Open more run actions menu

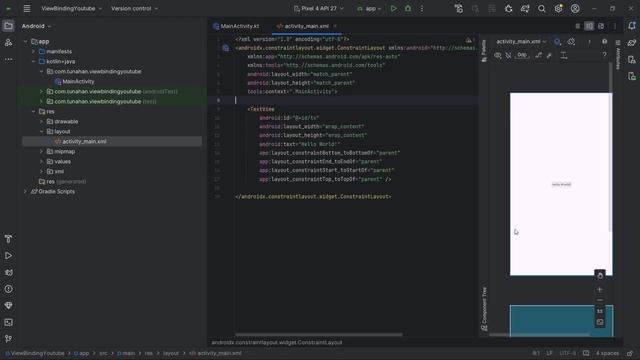point(422,8)
